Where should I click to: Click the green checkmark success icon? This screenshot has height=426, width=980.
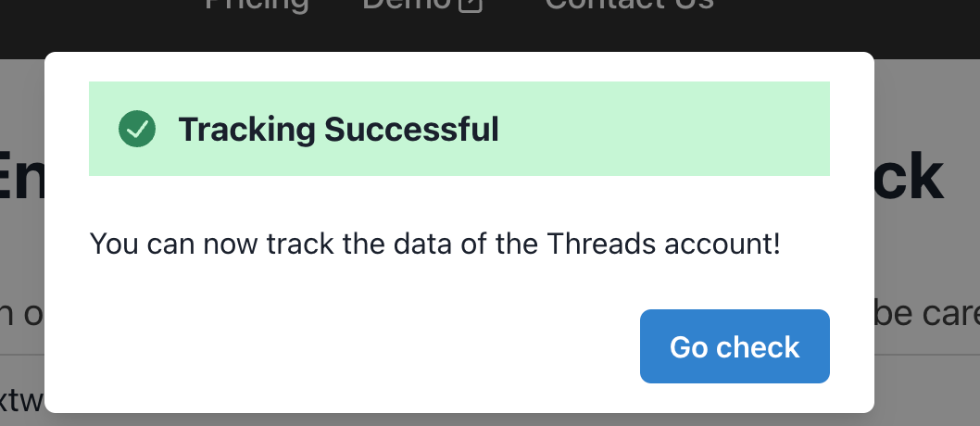click(137, 129)
